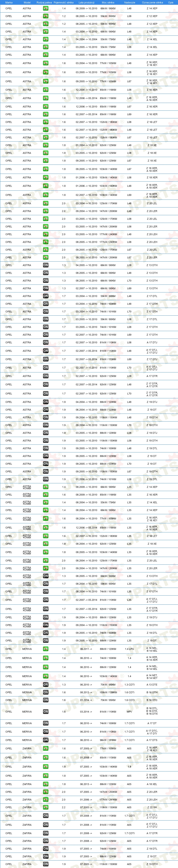Select the 'A 17 DT' engine code cell
The image size is (178, 868).
pyautogui.click(x=152, y=723)
